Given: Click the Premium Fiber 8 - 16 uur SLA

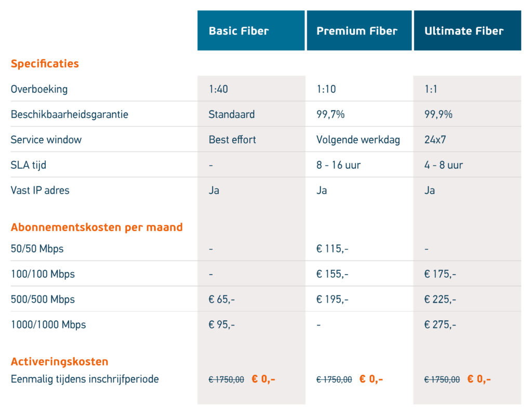Looking at the screenshot, I should pyautogui.click(x=338, y=165).
